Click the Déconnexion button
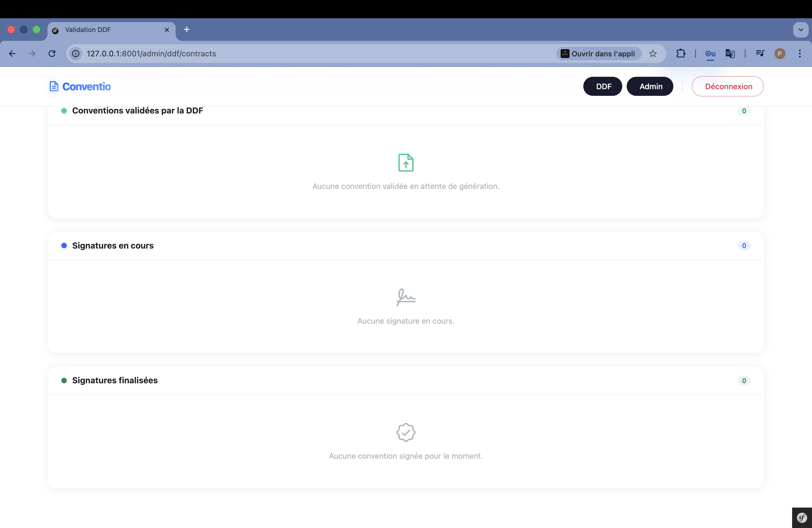The image size is (812, 528). click(727, 86)
